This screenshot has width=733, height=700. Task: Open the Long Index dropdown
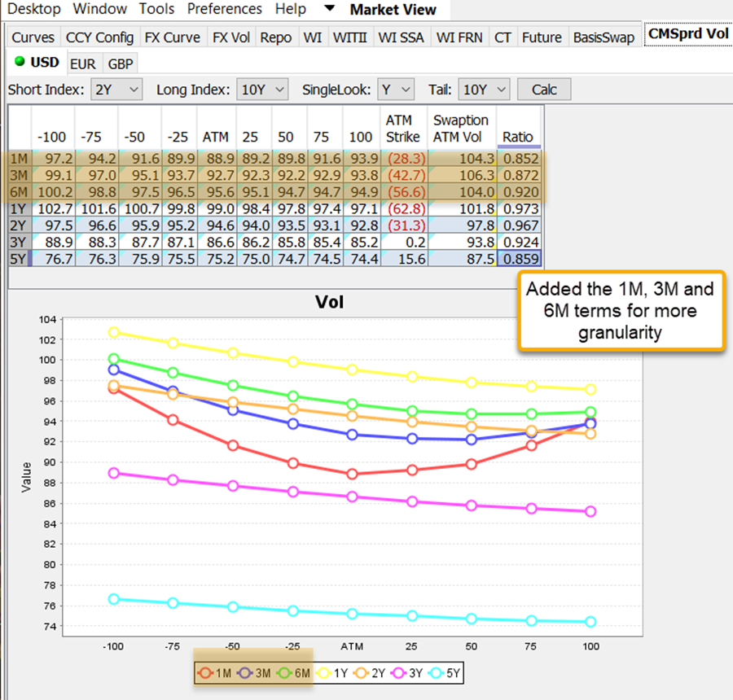262,90
